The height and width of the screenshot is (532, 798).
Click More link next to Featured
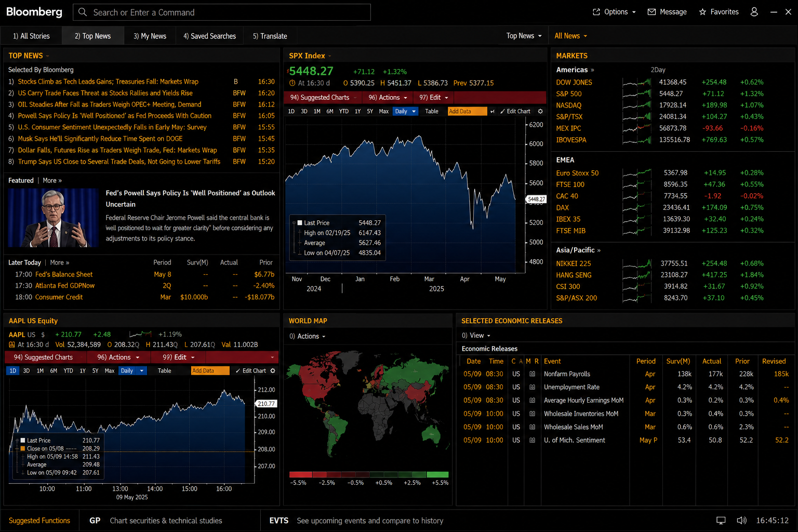click(x=52, y=180)
